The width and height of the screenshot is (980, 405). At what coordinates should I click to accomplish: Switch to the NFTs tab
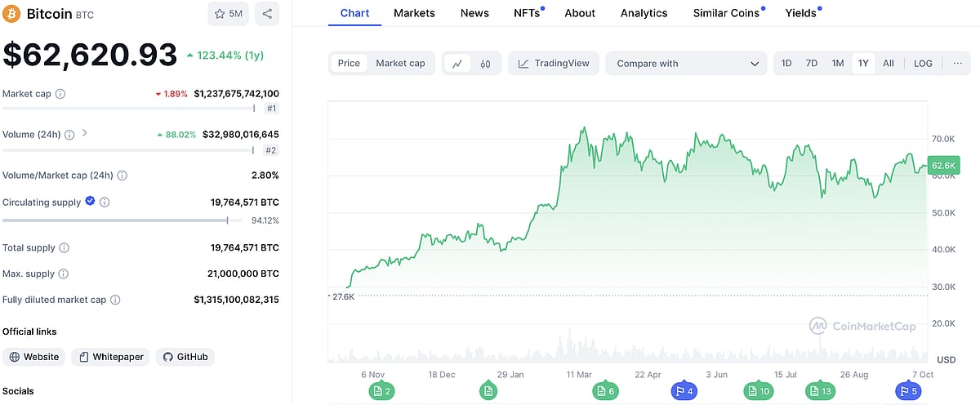click(528, 13)
